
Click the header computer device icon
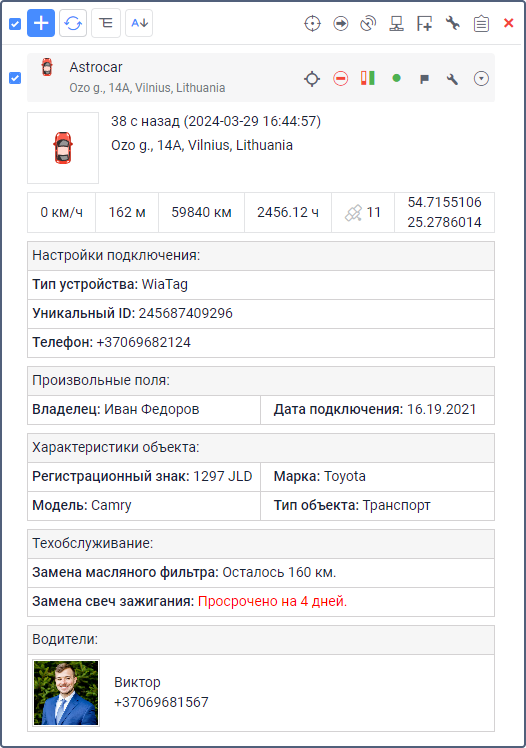click(396, 23)
